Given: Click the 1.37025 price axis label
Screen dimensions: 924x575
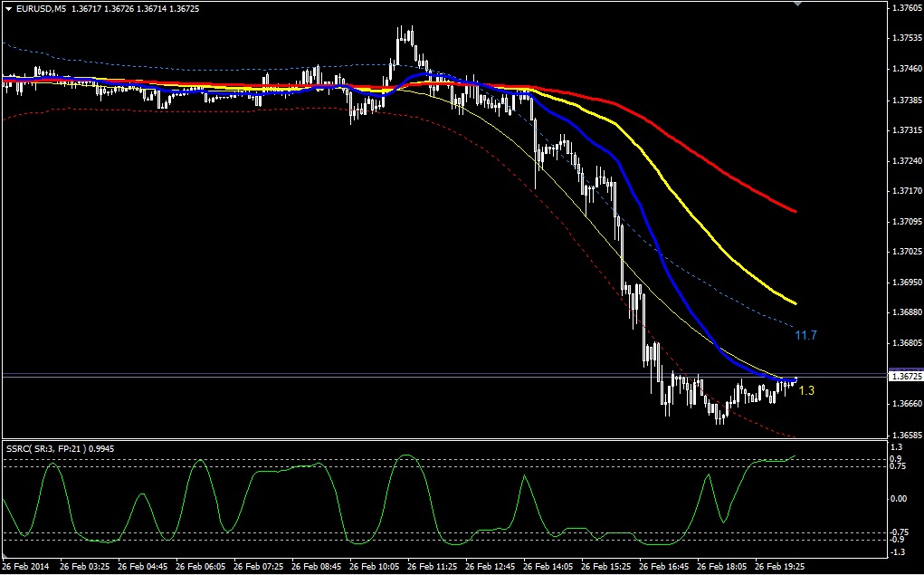Looking at the screenshot, I should pos(908,252).
